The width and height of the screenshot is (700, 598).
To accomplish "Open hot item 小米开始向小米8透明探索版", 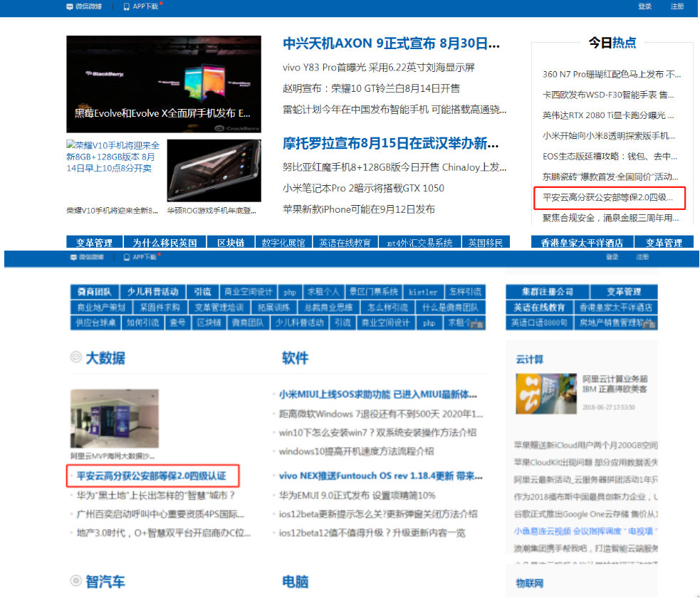I will pyautogui.click(x=609, y=136).
